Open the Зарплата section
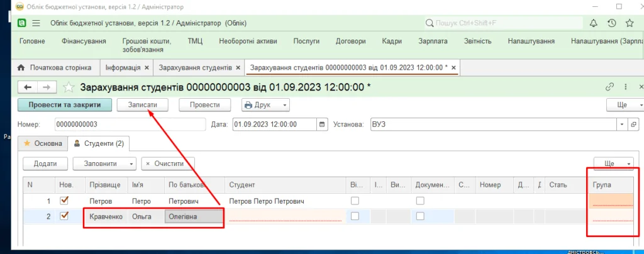The image size is (644, 254). [x=433, y=41]
